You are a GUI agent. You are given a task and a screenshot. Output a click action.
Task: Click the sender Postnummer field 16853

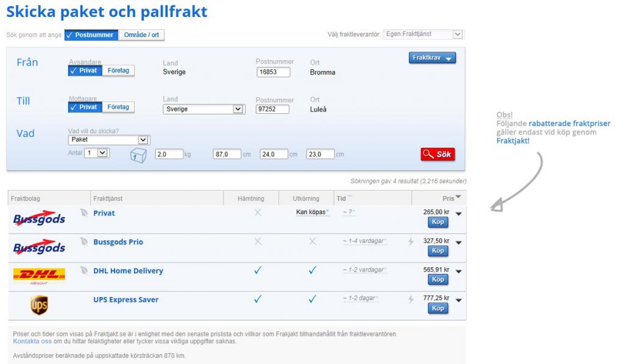(273, 72)
